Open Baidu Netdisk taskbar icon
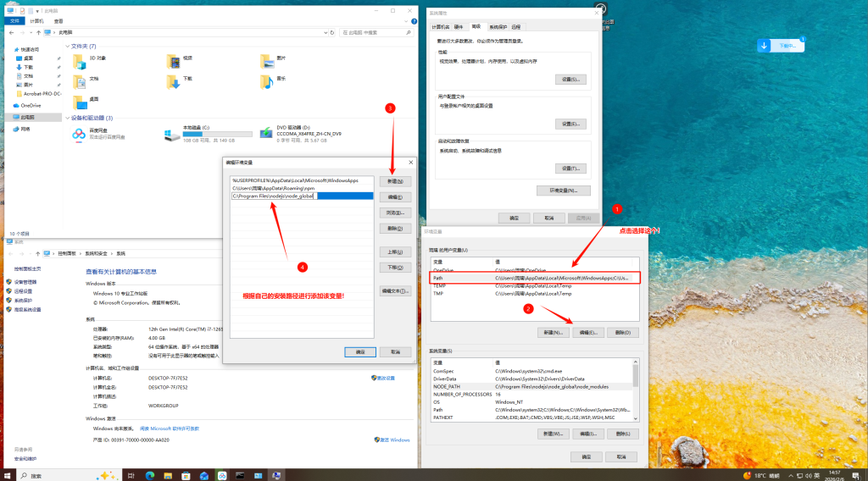 coord(222,475)
